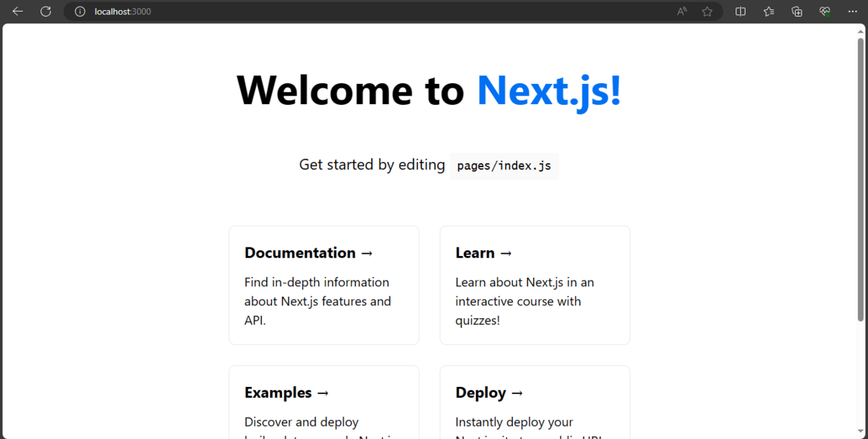Screen dimensions: 868x439
Task: Open the Collections icon
Action: (797, 12)
